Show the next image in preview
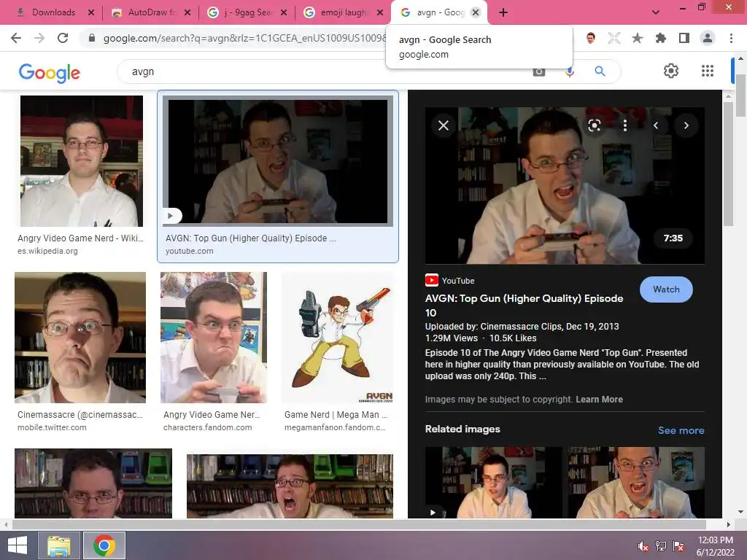Viewport: 747px width, 560px height. pyautogui.click(x=686, y=125)
